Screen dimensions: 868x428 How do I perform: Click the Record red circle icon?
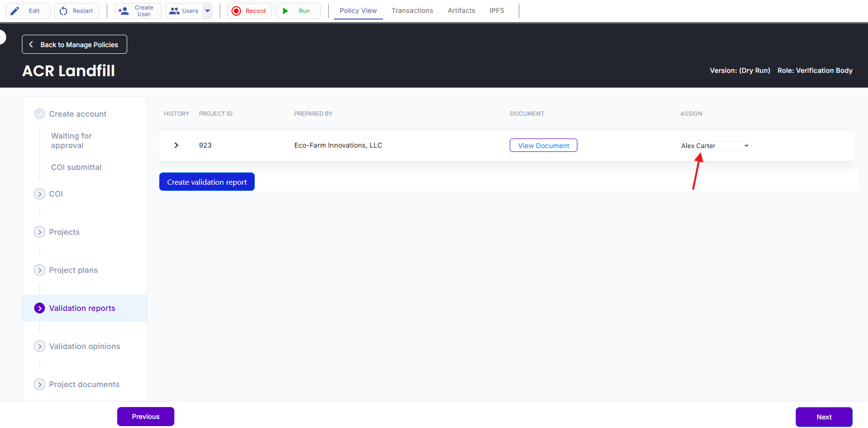(x=236, y=11)
